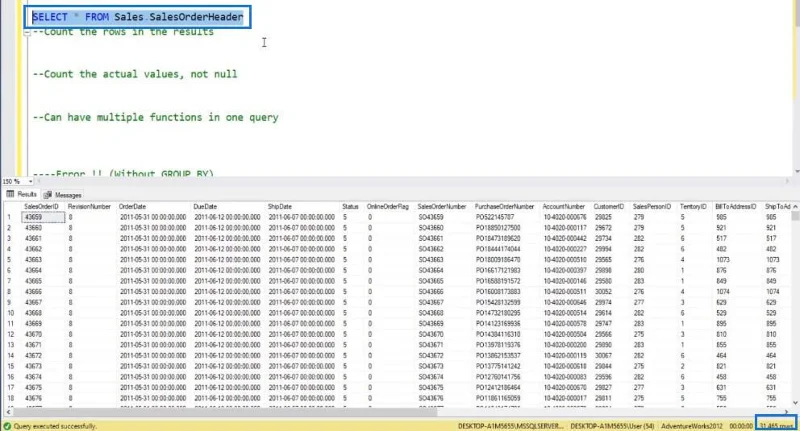Click the AccountNumber column header

tap(564, 207)
